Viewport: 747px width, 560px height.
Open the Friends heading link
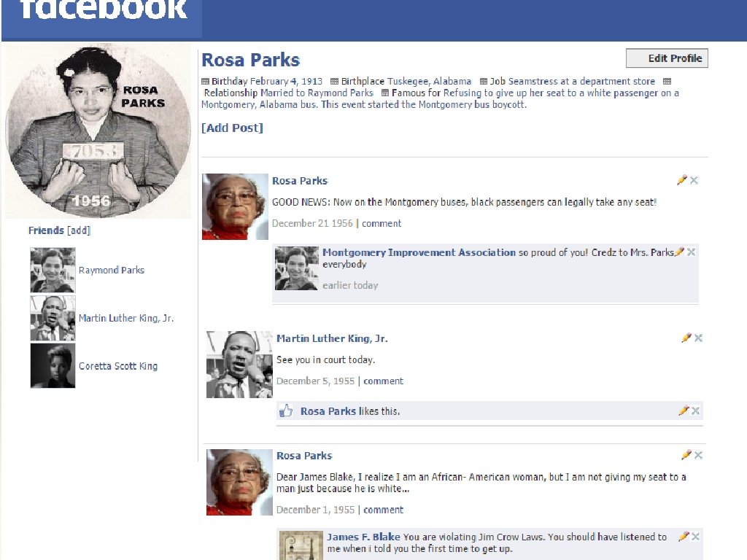coord(46,230)
